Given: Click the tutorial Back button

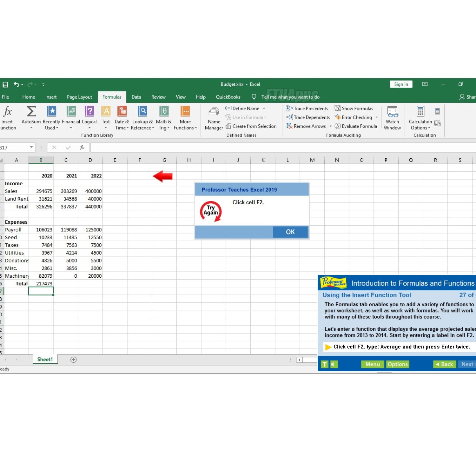Looking at the screenshot, I should click(445, 364).
